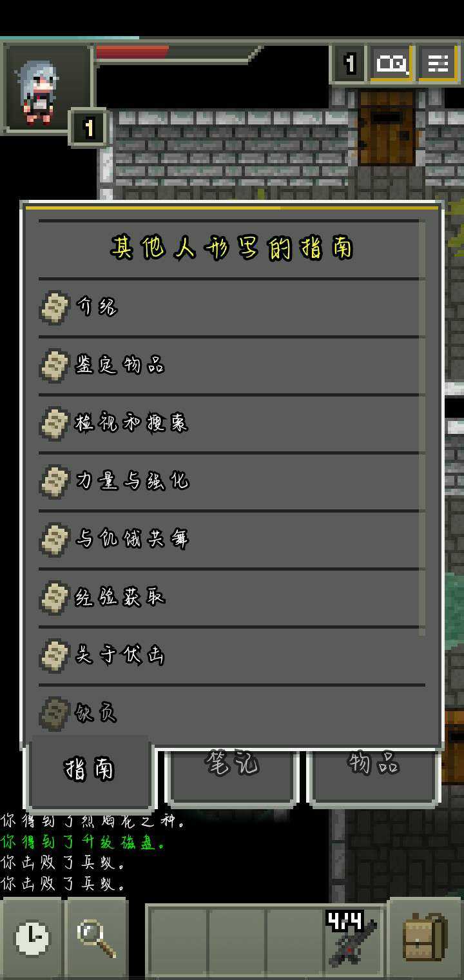Click the red health bar
Screen dimensions: 464x980
(x=133, y=52)
